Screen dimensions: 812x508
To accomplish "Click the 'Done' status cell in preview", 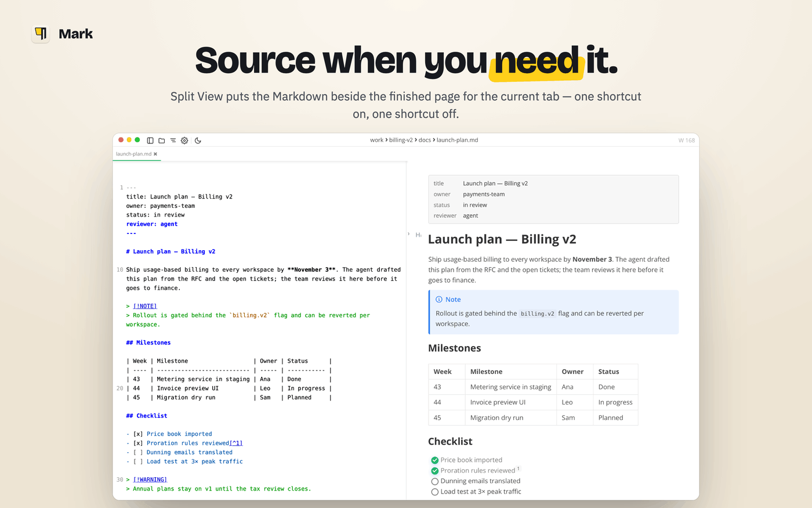I will [615, 387].
